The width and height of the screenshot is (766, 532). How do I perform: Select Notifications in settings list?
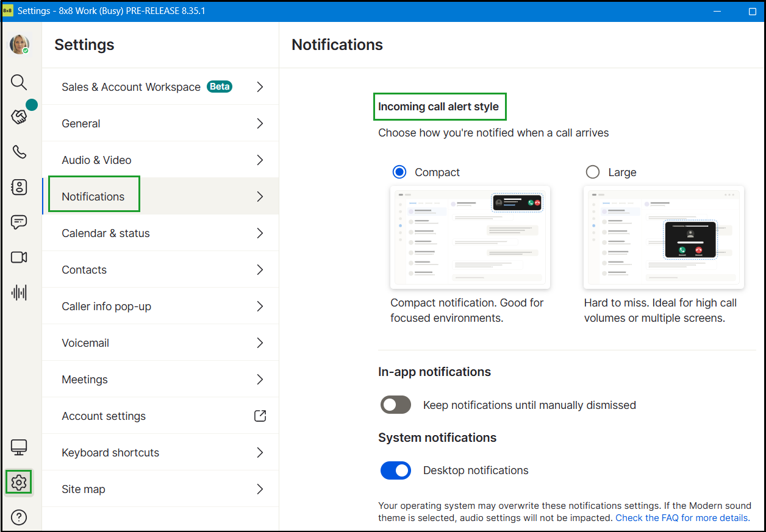pyautogui.click(x=160, y=196)
